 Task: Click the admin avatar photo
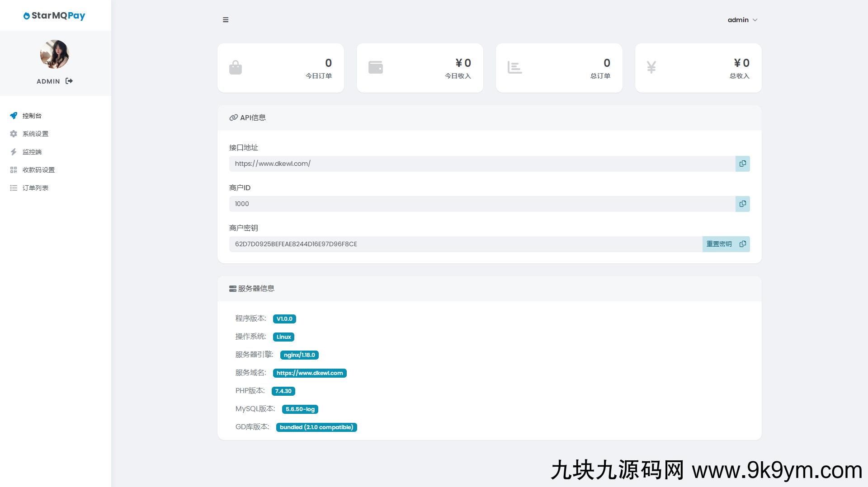(x=54, y=54)
